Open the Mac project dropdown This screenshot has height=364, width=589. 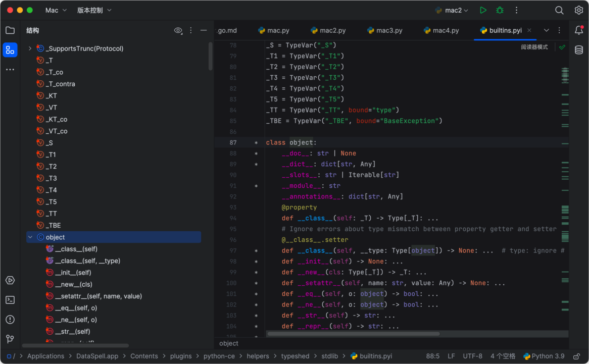[56, 10]
